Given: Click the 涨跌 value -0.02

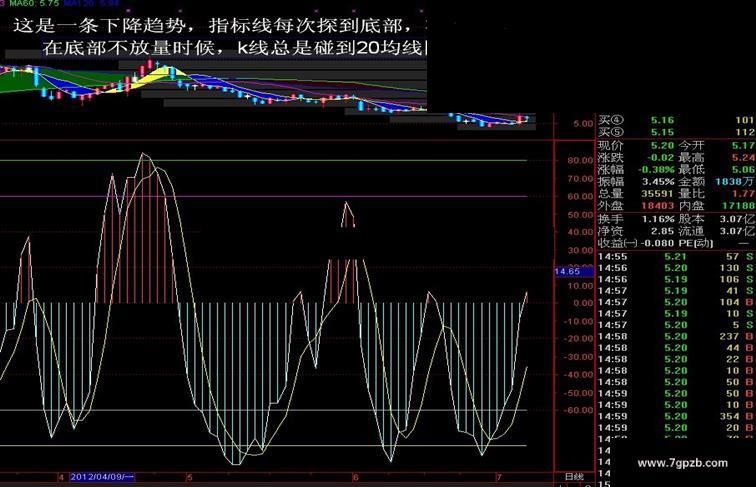Looking at the screenshot, I should click(x=661, y=157).
